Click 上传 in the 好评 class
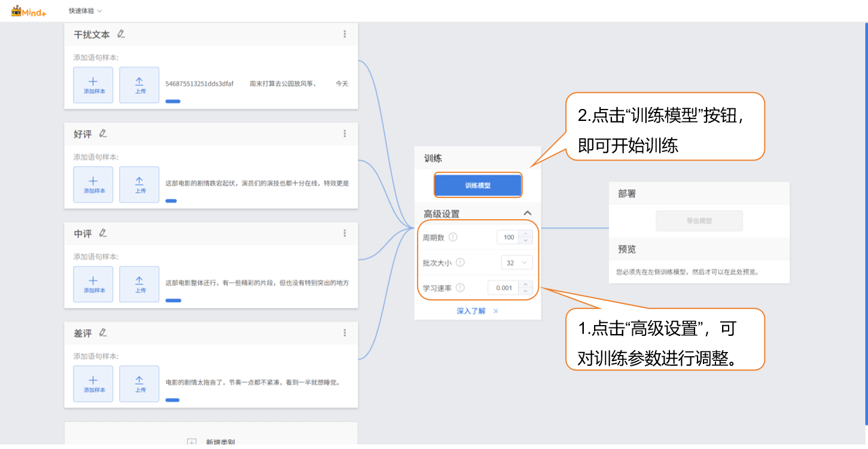Screen dimensions: 868x449 coord(139,184)
